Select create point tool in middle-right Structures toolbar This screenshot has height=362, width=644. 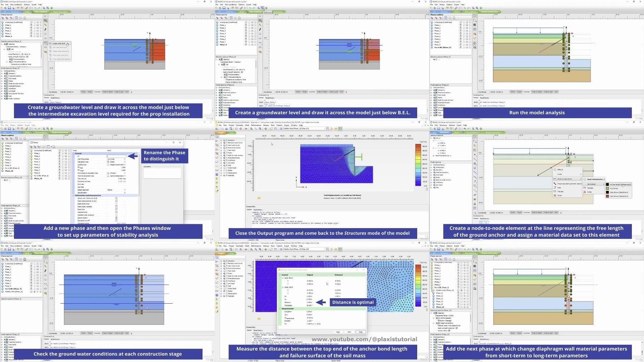tap(475, 154)
